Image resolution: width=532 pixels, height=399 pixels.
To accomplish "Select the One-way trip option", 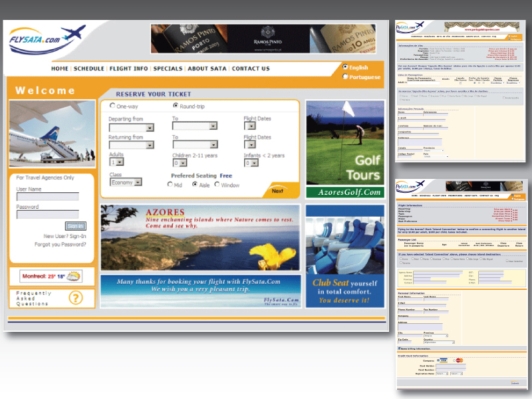I will [x=112, y=106].
